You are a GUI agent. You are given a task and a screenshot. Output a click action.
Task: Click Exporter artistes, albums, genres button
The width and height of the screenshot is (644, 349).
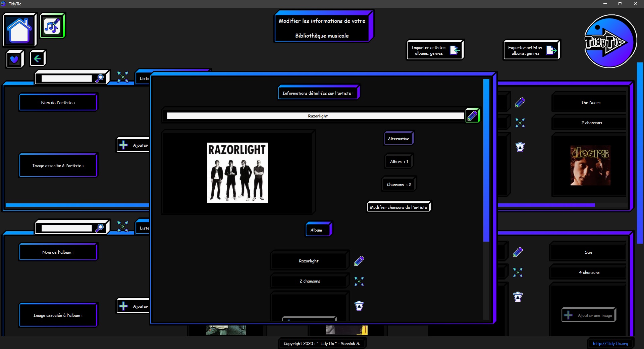(532, 50)
